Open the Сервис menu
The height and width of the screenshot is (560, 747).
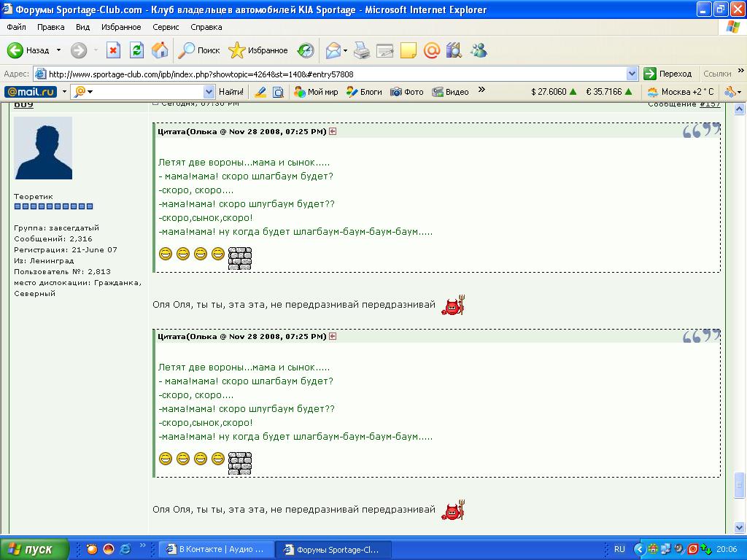click(x=166, y=27)
